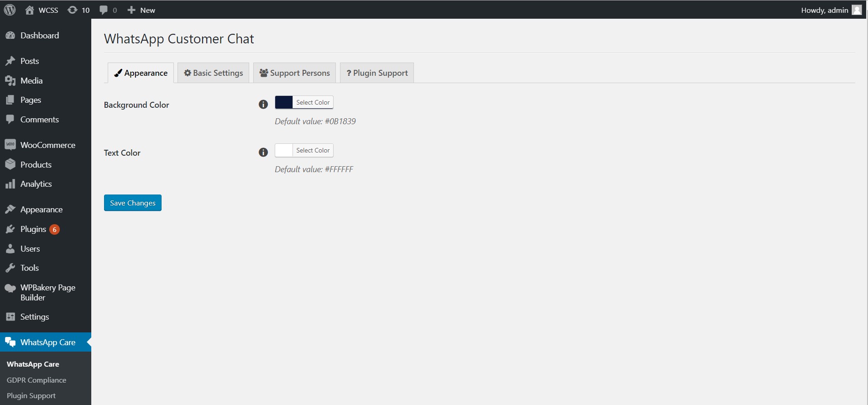Screen dimensions: 868x405
Task: Click the Analytics bar chart icon
Action: (x=10, y=184)
